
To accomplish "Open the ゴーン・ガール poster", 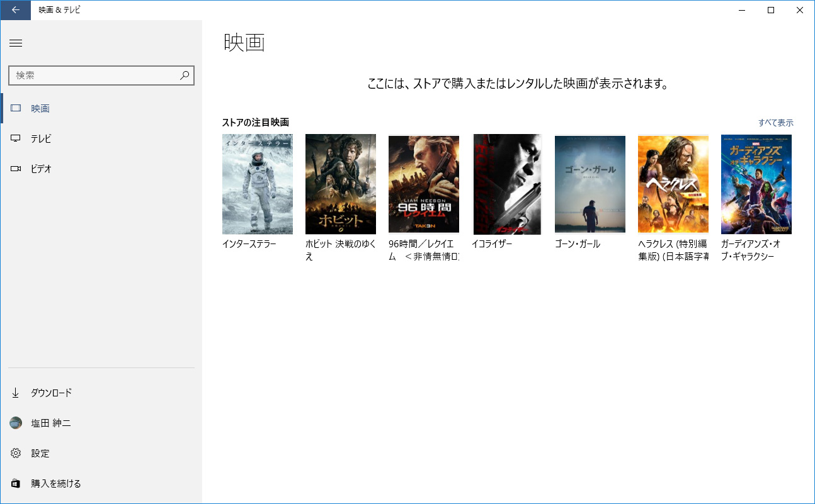I will click(590, 184).
